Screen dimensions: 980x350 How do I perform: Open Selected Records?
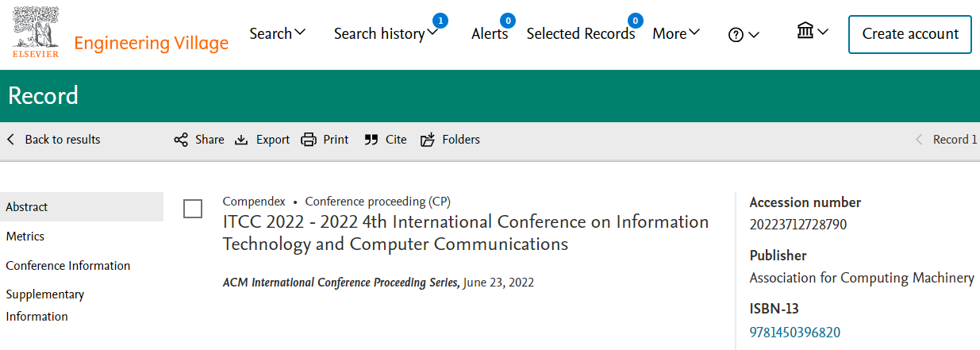click(x=581, y=33)
